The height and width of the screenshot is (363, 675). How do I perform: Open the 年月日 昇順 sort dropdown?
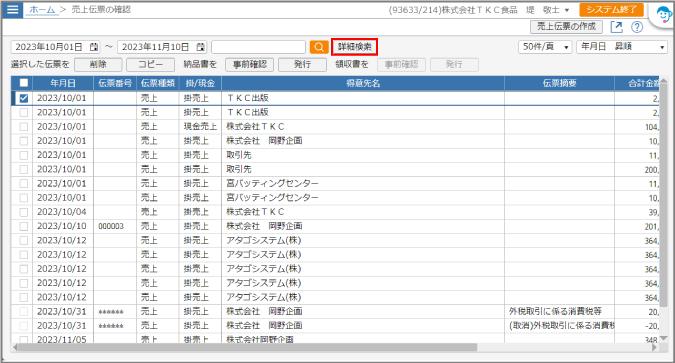click(x=622, y=47)
